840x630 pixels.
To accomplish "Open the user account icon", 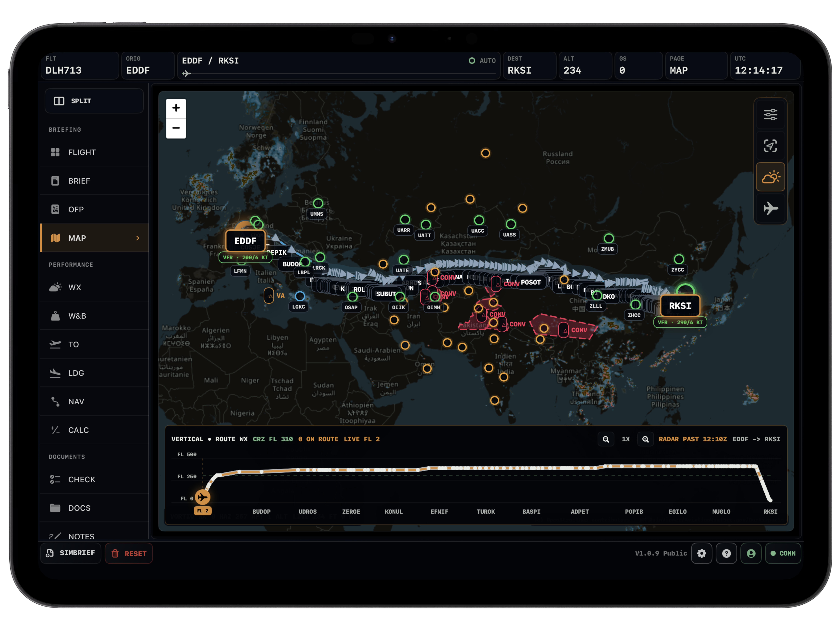I will pyautogui.click(x=751, y=553).
